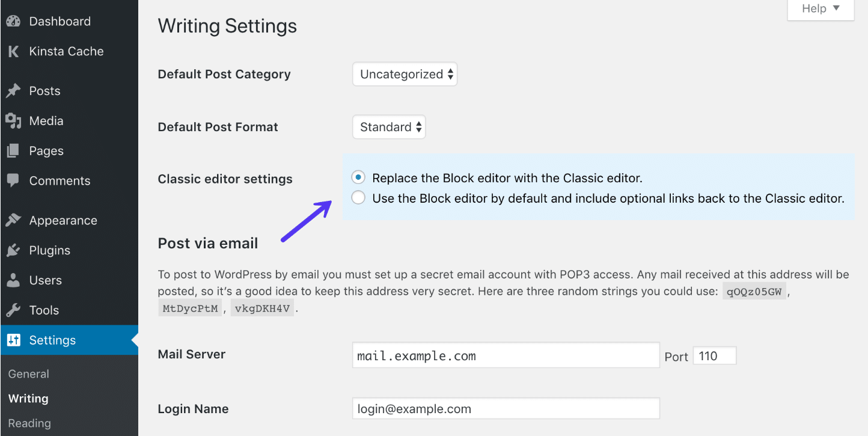Open the Default Post Category dropdown
Image resolution: width=868 pixels, height=436 pixels.
pos(404,74)
